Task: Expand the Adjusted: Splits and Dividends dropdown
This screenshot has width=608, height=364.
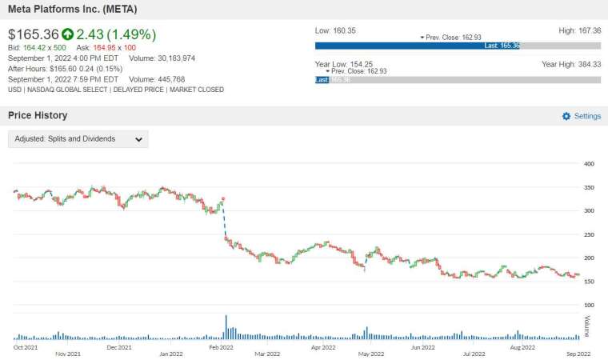Action: [x=78, y=139]
